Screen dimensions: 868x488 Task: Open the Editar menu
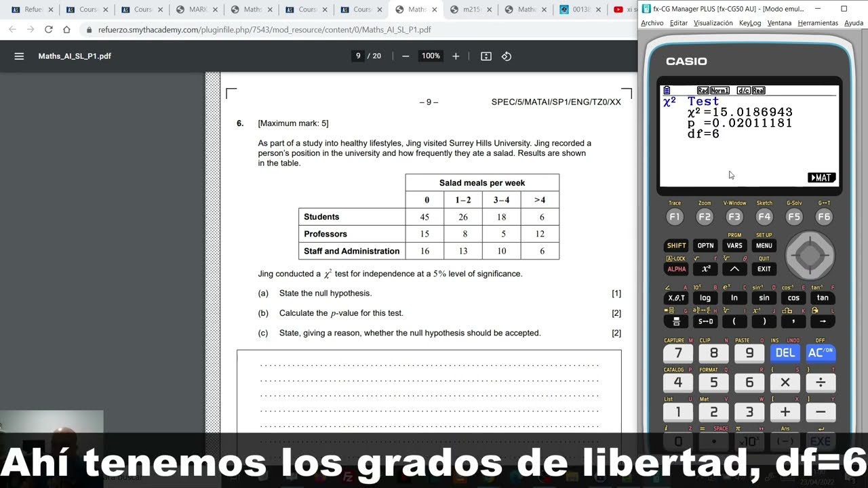click(678, 23)
